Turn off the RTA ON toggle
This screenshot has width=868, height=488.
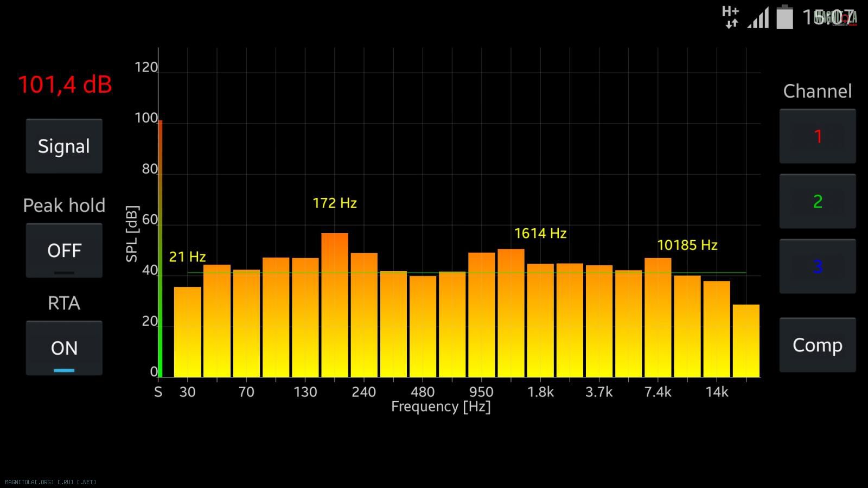(x=64, y=348)
